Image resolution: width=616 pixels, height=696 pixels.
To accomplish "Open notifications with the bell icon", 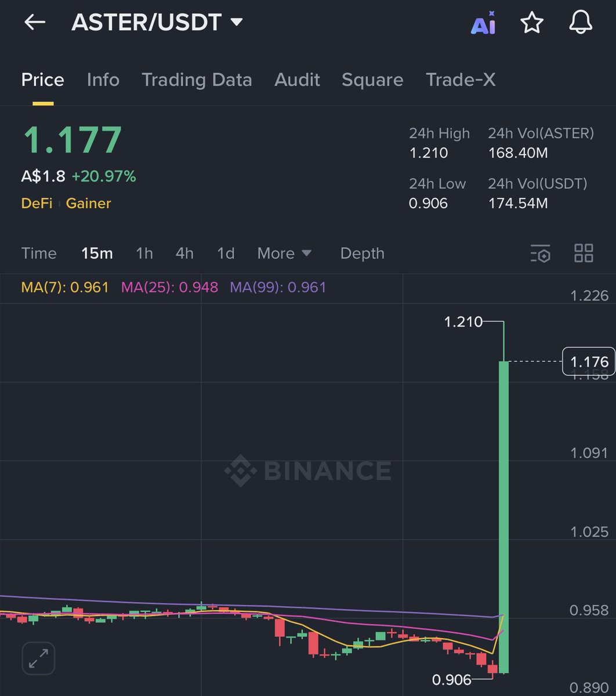I will tap(580, 23).
